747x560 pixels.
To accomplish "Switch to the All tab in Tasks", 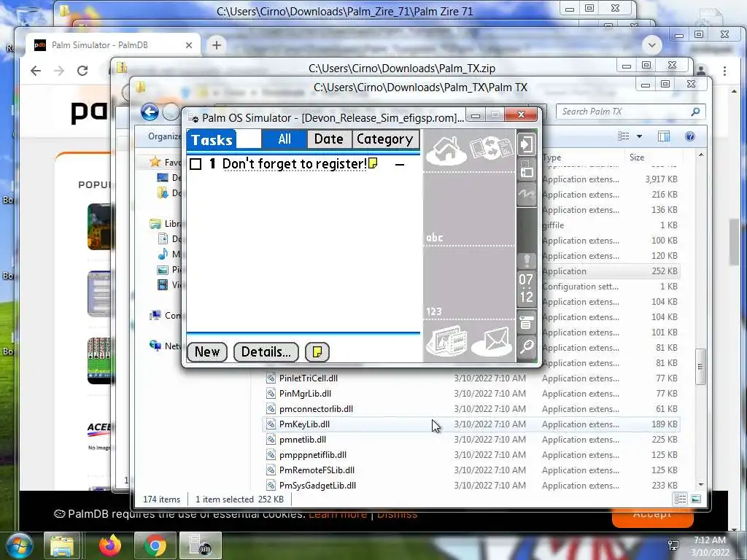I will click(x=285, y=139).
